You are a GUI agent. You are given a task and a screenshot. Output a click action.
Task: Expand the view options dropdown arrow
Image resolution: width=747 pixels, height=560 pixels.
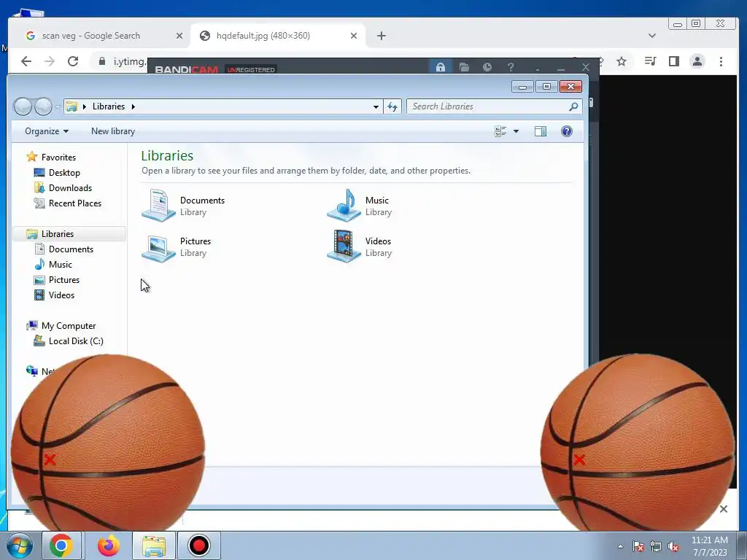click(x=516, y=131)
